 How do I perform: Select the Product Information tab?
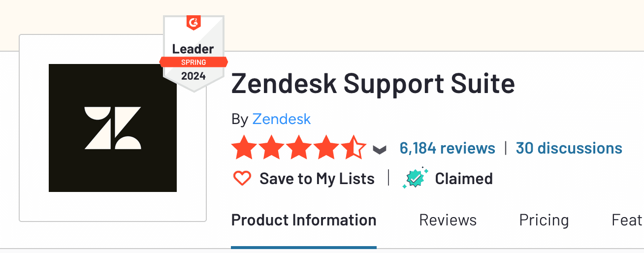[x=304, y=220]
